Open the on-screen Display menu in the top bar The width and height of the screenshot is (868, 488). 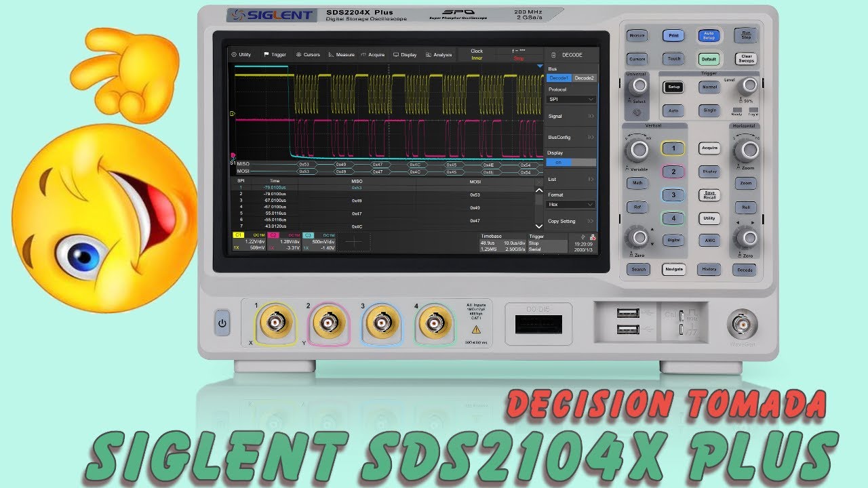405,55
